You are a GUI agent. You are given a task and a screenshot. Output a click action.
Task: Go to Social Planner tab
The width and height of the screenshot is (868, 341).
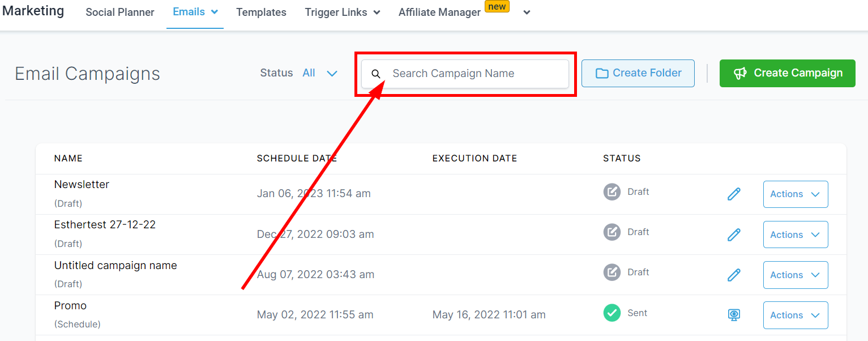click(120, 12)
